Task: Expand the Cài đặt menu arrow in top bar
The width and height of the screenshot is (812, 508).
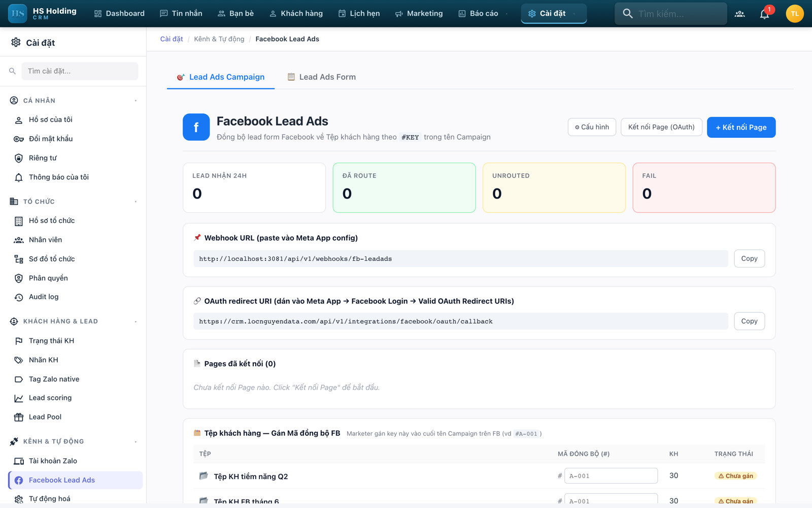Action: click(x=574, y=14)
